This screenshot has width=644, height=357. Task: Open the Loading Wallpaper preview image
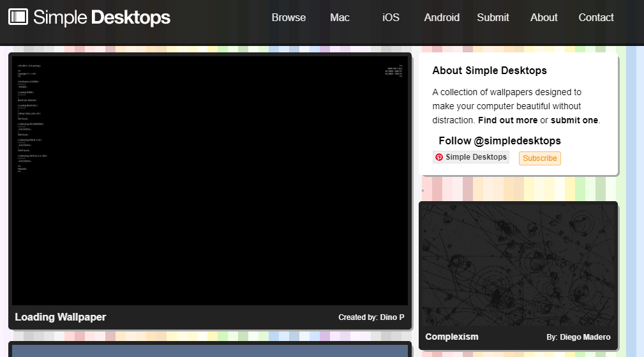[x=210, y=181]
